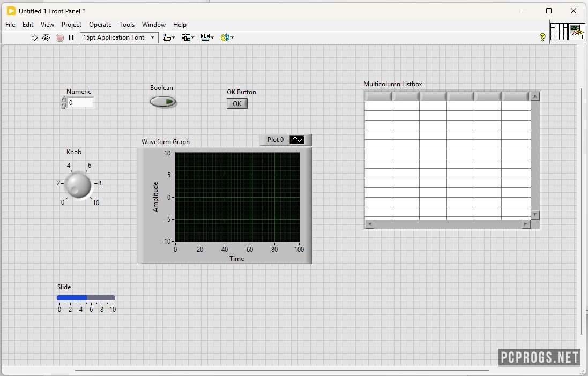Click the Abort Execution stop icon

click(59, 37)
